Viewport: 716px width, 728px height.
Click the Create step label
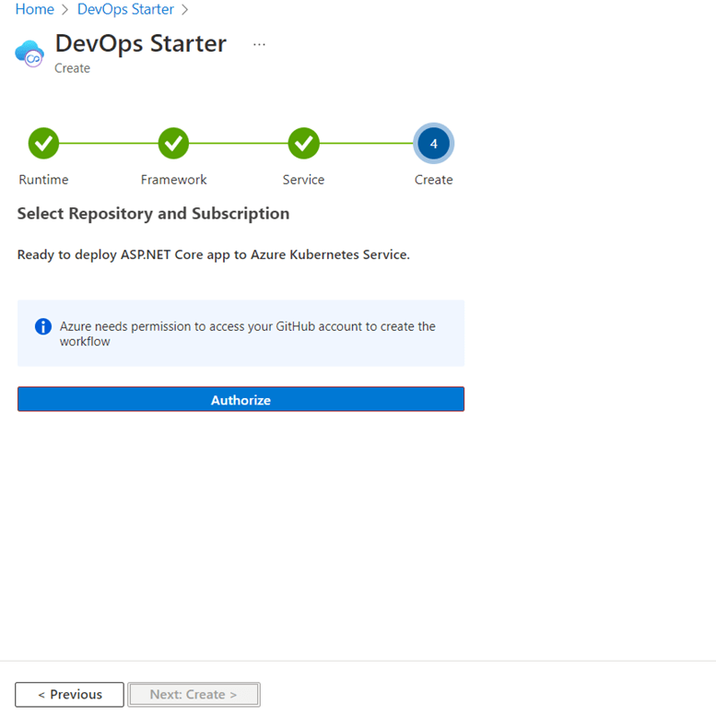coord(434,180)
